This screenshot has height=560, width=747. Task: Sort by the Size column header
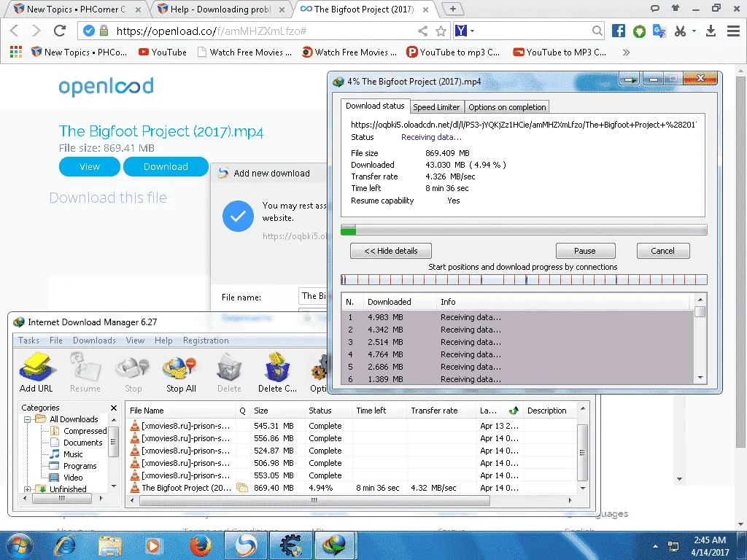(x=278, y=411)
